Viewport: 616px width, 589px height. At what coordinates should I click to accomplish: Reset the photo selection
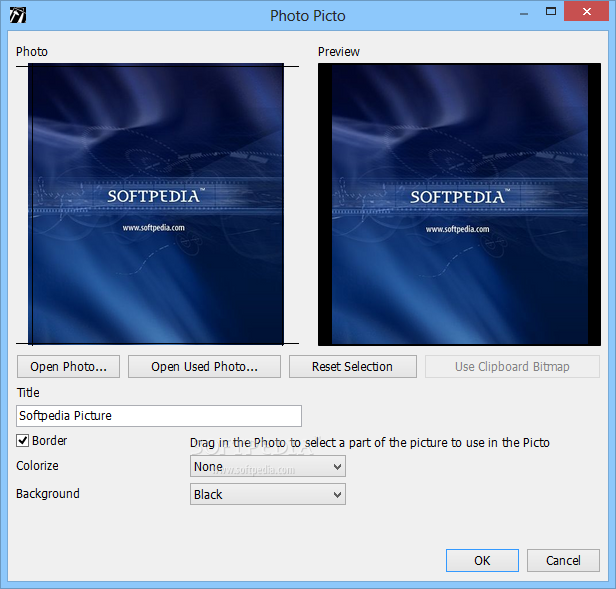click(x=352, y=367)
